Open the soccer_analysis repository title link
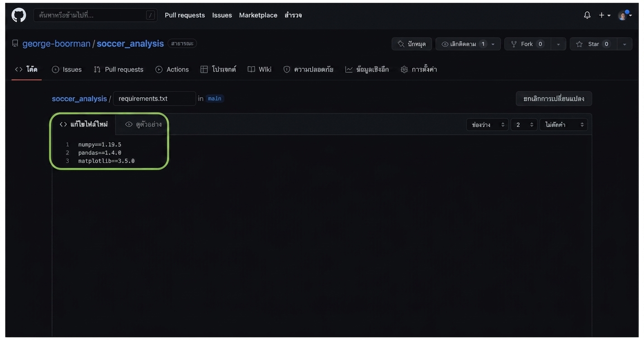Image resolution: width=644 pixels, height=340 pixels. (130, 43)
